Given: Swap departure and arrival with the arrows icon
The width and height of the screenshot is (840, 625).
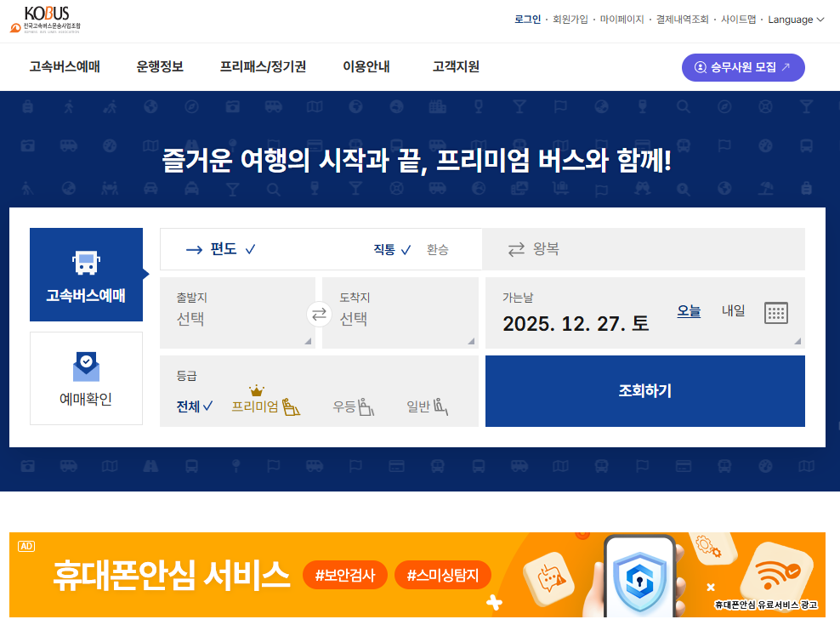Looking at the screenshot, I should coord(319,314).
